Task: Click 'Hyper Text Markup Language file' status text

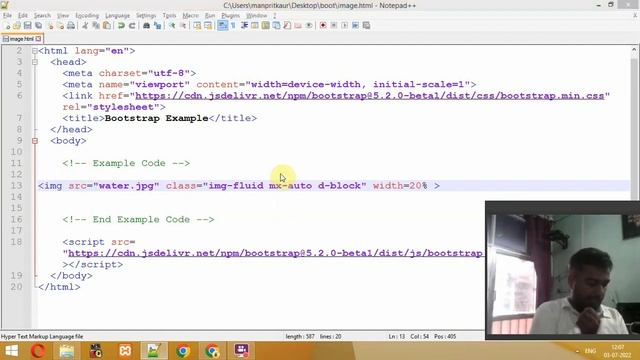Action: (42, 337)
